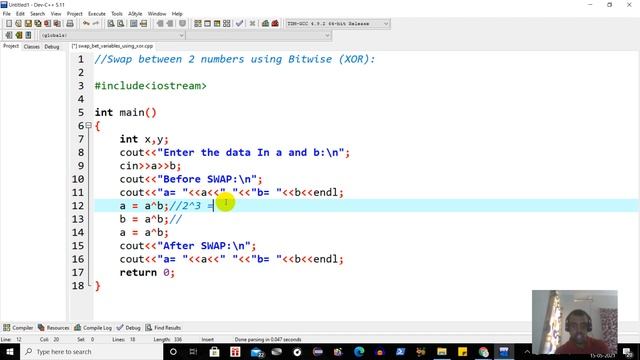Click the Save file toolbar icon
640x360 pixels.
point(28,24)
